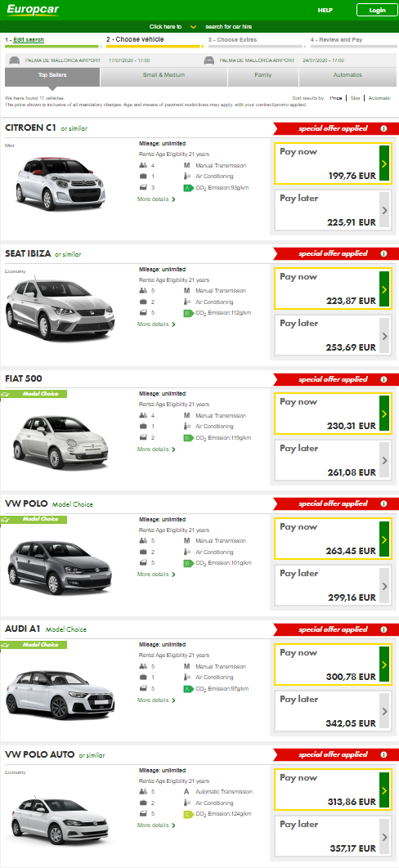
Task: Open info icon on Seat Ibiza special offer
Action: pyautogui.click(x=383, y=253)
